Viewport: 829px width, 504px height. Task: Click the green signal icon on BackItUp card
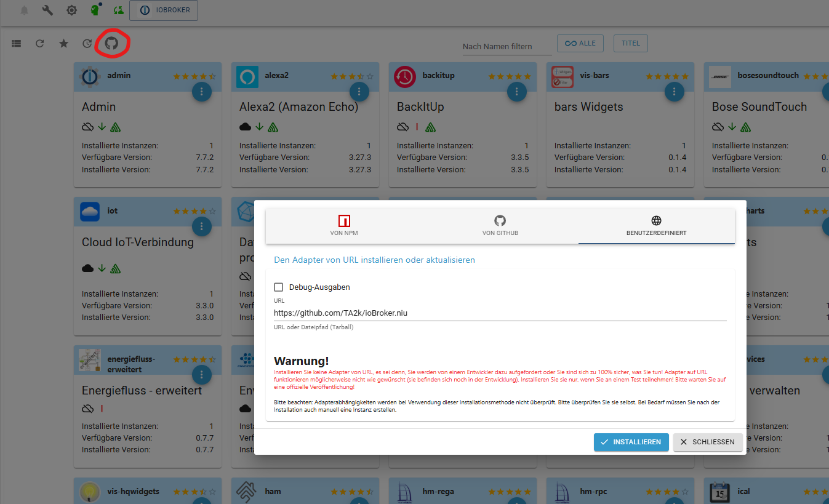click(431, 127)
